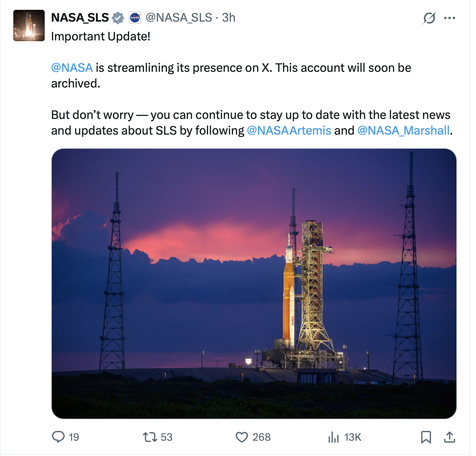
Task: Click the NASA affiliation logo badge
Action: pyautogui.click(x=135, y=18)
